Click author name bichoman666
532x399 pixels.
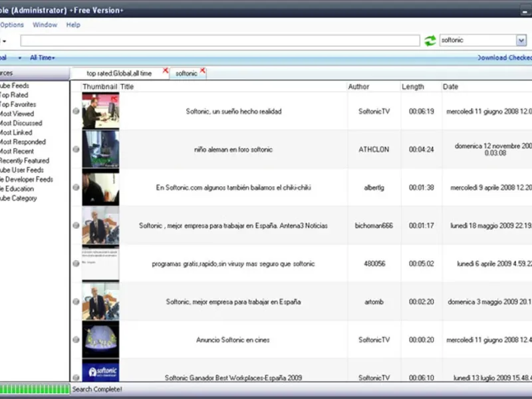pos(374,225)
